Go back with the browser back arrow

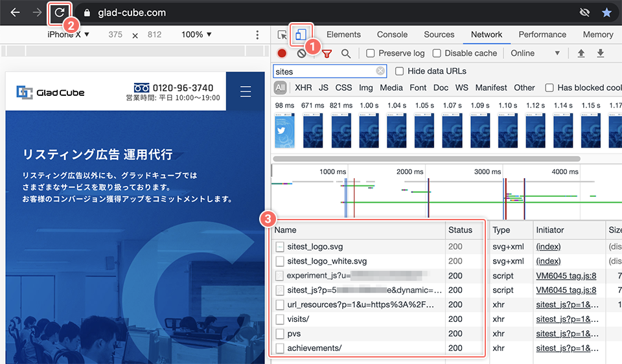point(15,13)
